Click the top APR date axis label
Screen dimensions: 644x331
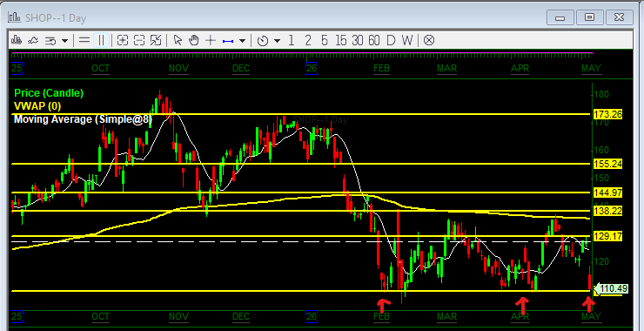pos(520,68)
